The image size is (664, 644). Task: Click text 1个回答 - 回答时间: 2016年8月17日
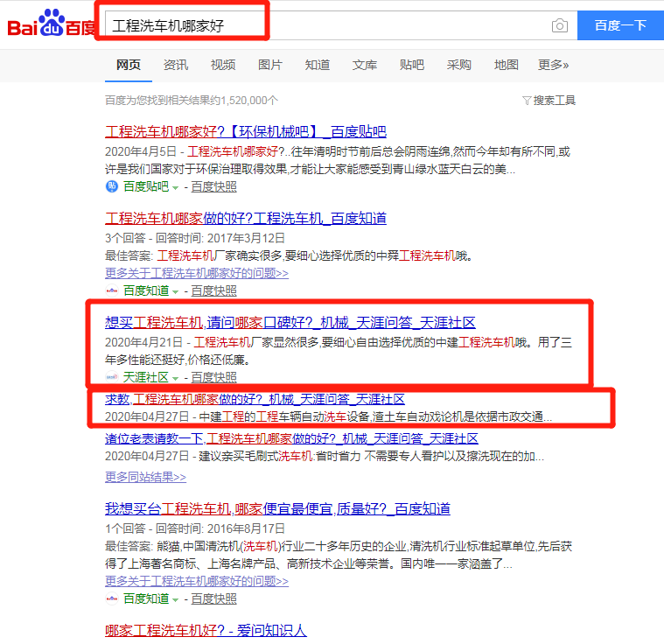195,528
